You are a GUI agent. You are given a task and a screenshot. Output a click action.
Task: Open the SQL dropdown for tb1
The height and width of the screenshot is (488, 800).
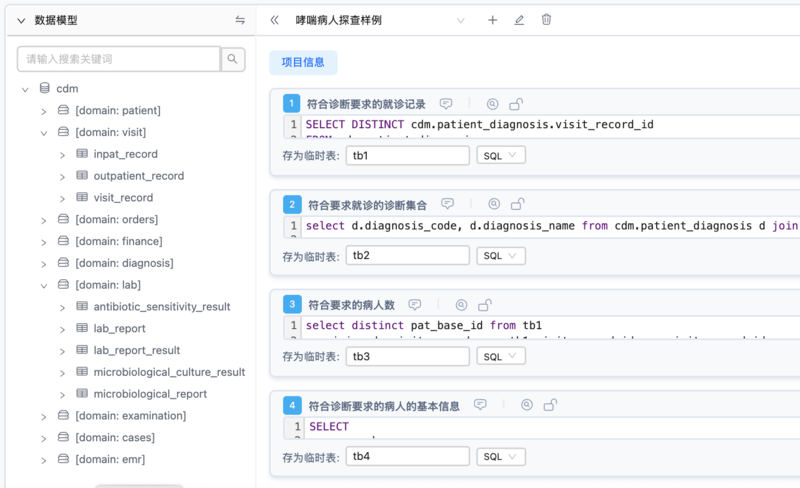501,155
